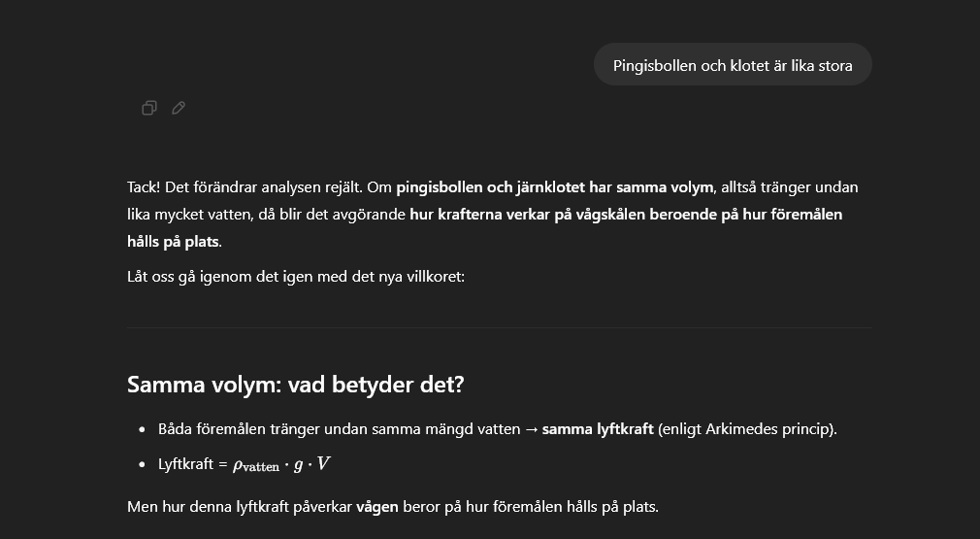Screen dimensions: 980x539
Task: Click the bold word "vågen"
Action: [x=376, y=507]
